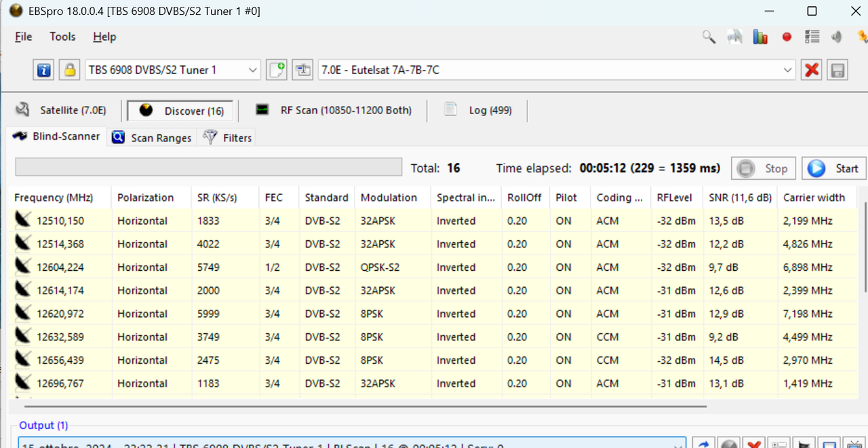Click the Carrier width column header
Viewport: 868px width, 448px height.
[817, 198]
